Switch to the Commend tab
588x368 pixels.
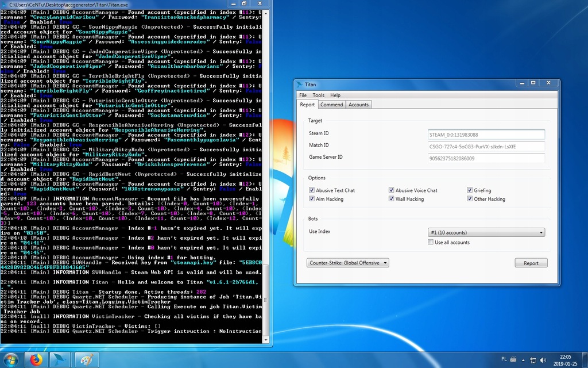pyautogui.click(x=331, y=105)
